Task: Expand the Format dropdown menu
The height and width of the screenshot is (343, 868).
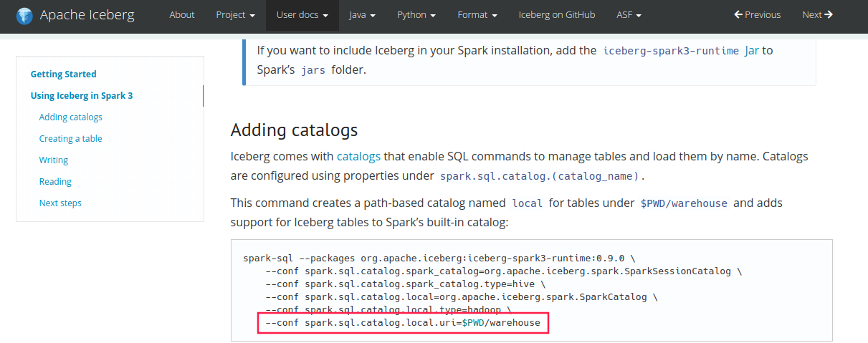Action: [477, 15]
